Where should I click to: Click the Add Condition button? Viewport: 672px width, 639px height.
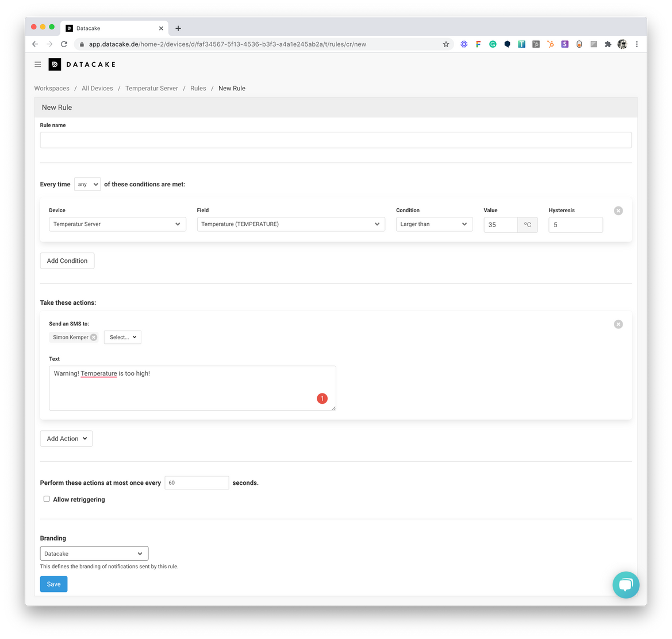67,261
